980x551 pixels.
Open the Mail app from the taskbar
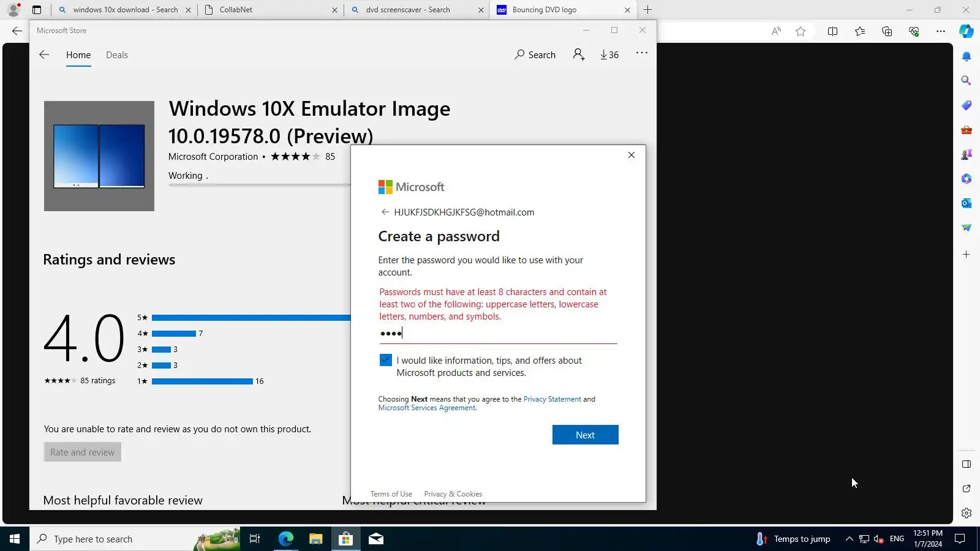tap(376, 539)
